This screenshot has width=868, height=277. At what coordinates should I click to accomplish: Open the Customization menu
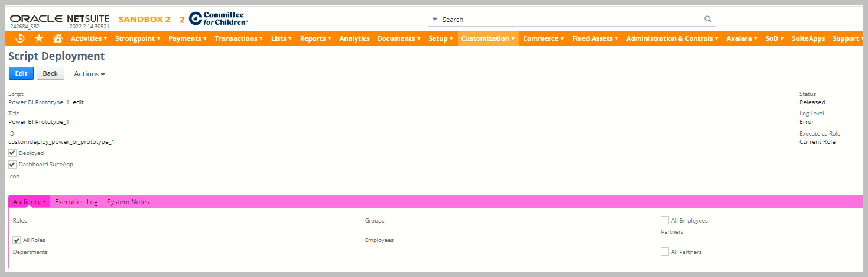(x=488, y=38)
